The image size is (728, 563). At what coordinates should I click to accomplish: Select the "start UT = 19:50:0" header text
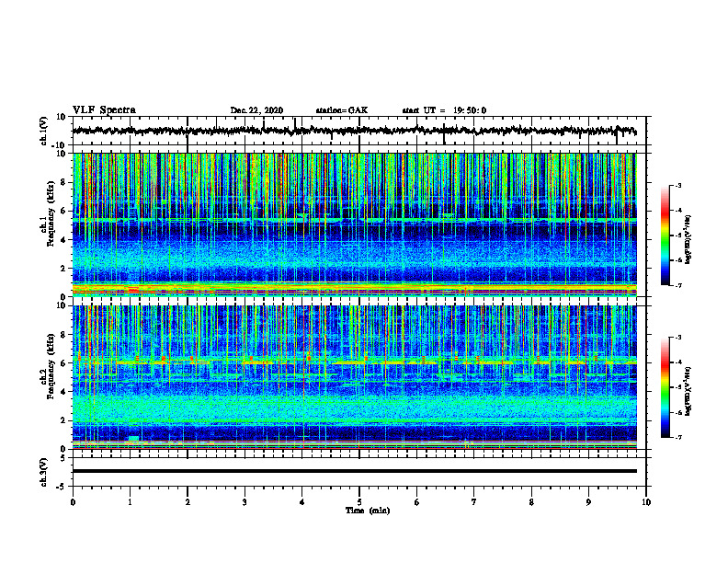point(444,110)
